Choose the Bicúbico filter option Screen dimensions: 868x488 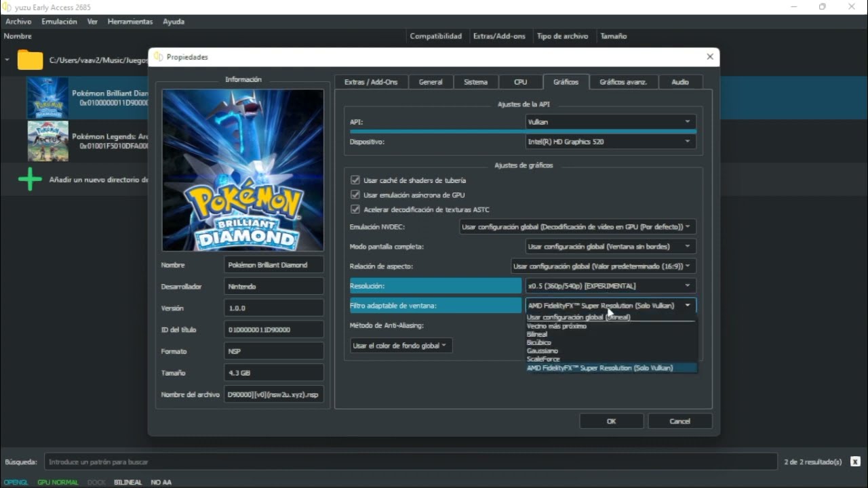click(x=611, y=342)
